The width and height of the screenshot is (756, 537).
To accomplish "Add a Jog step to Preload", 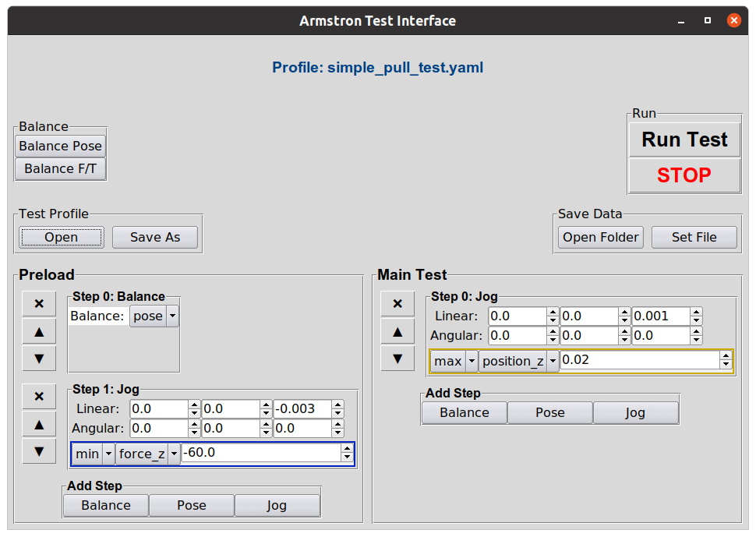I will coord(277,505).
